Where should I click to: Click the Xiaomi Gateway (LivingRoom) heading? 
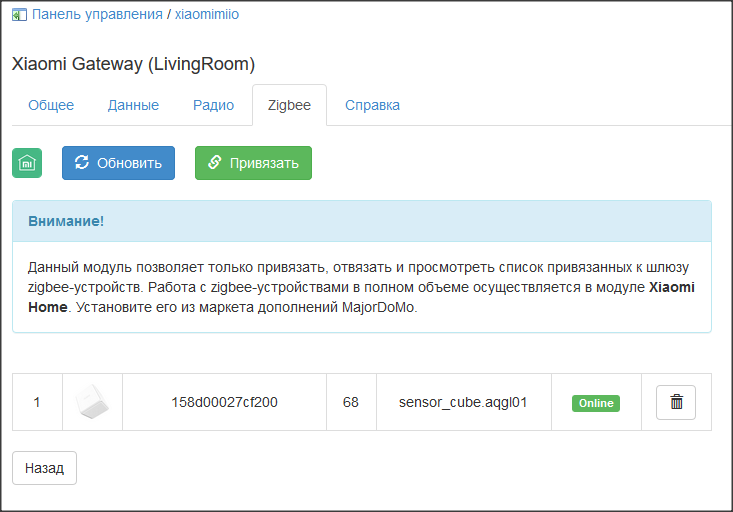coord(133,64)
